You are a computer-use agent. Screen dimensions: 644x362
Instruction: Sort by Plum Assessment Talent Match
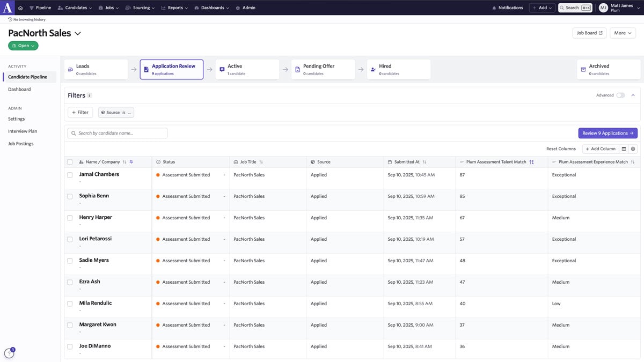point(531,162)
